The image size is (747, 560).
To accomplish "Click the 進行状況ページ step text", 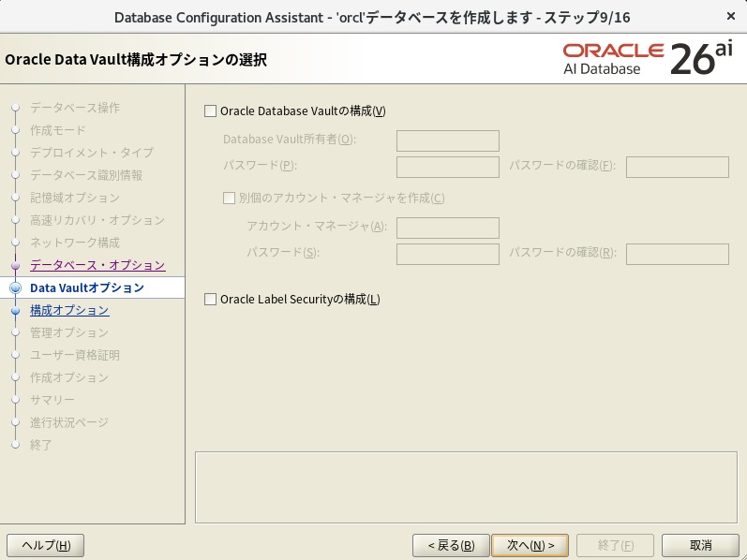I will (69, 422).
